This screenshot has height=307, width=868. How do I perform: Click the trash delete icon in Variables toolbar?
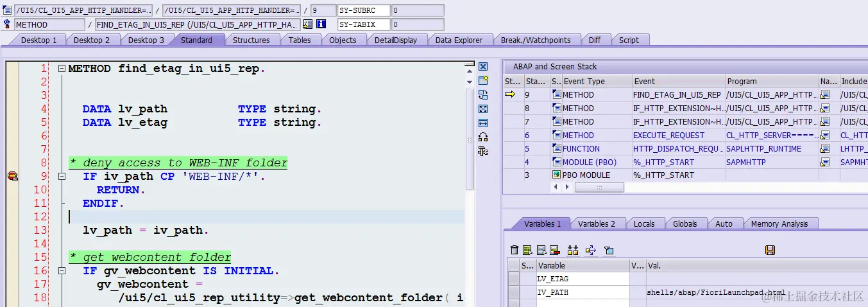(x=514, y=250)
